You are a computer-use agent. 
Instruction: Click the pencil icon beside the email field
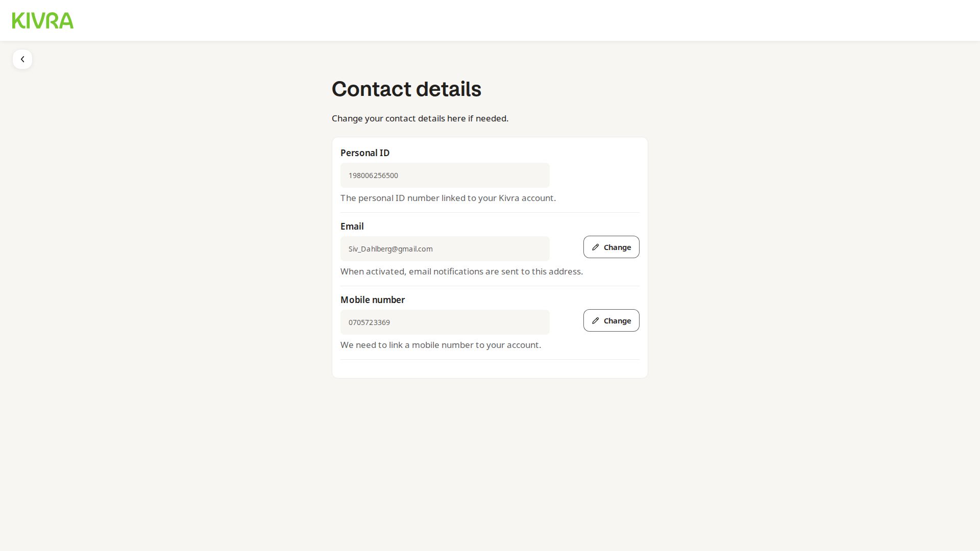click(x=595, y=247)
